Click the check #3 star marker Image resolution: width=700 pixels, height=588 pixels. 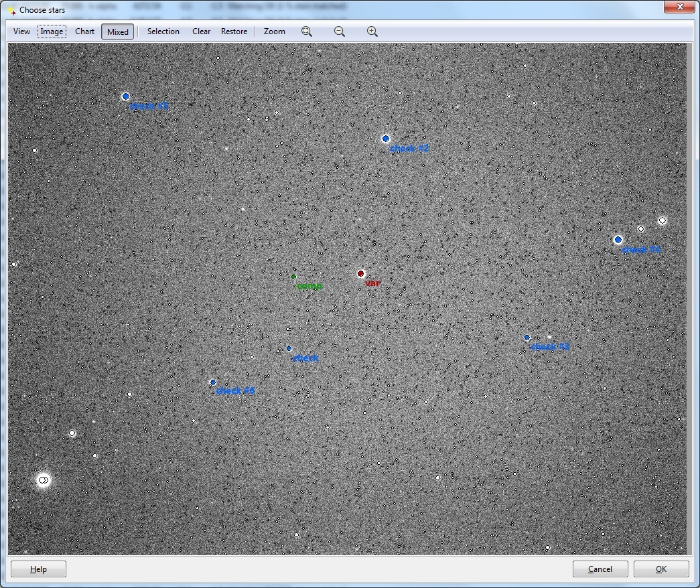click(527, 338)
